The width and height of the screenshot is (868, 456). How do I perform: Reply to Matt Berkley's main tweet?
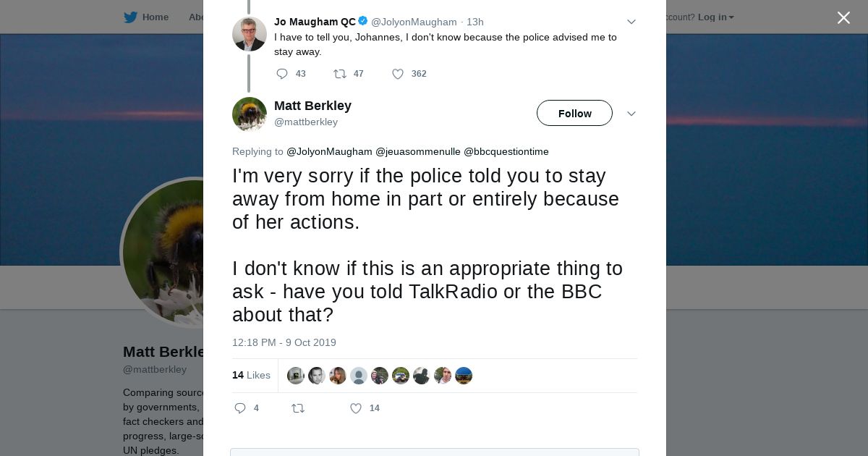point(240,408)
